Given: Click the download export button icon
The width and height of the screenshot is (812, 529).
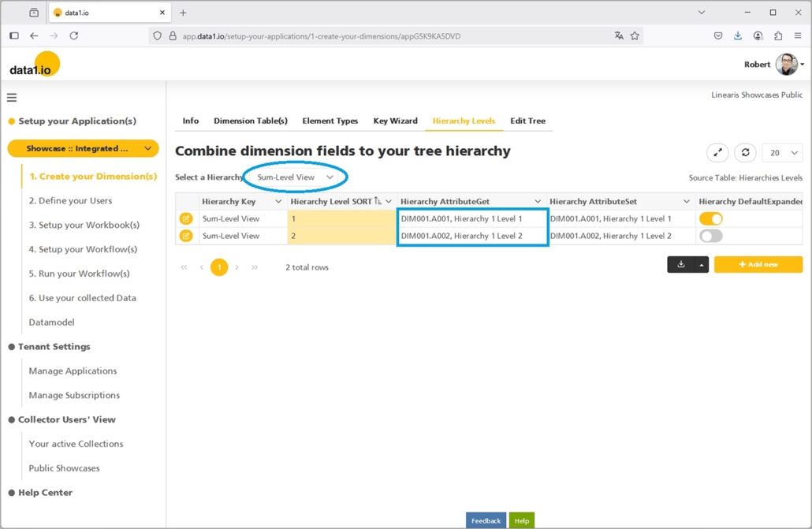Looking at the screenshot, I should click(681, 264).
